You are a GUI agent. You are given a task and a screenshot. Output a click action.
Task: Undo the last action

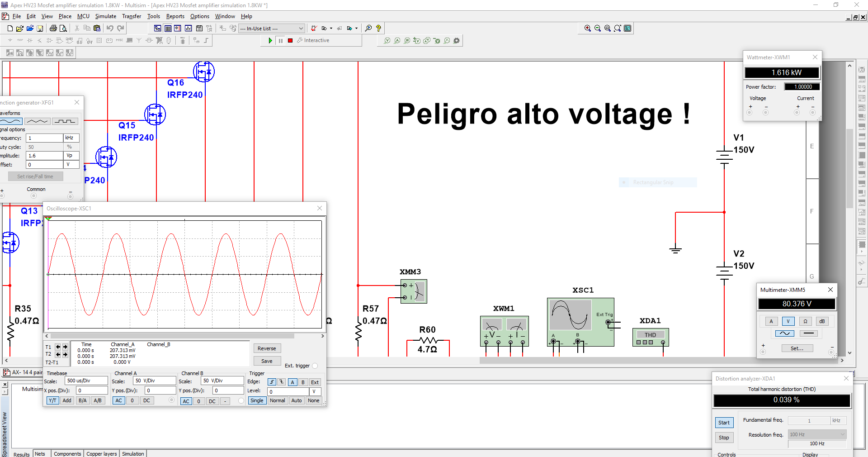pyautogui.click(x=110, y=28)
